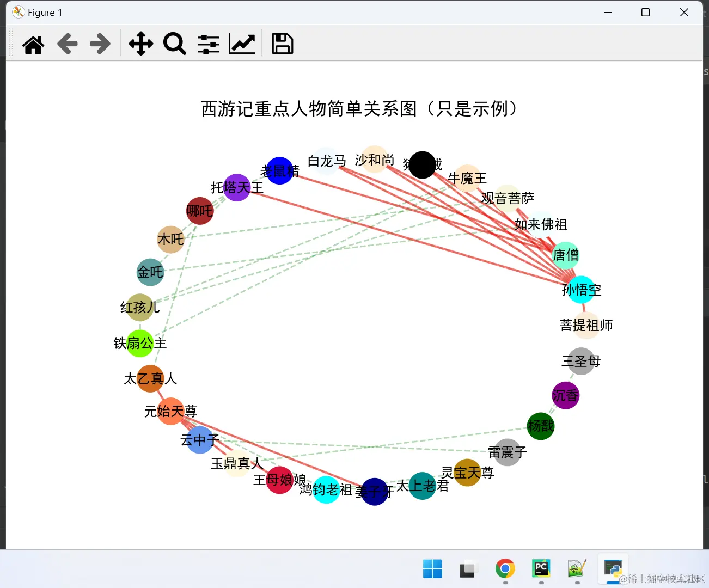709x588 pixels.
Task: Open the subplot configuration sliders tool
Action: point(208,44)
